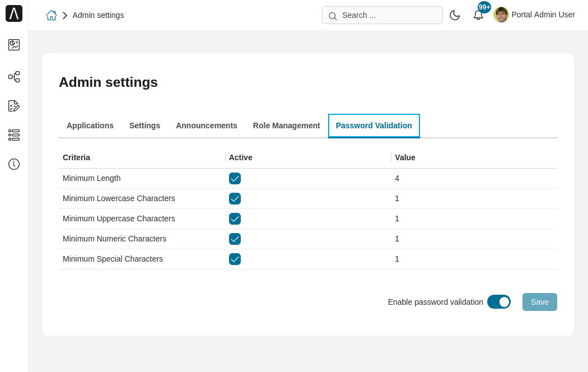Click the user avatar picture
Screen dimensions: 588x372
[x=501, y=15]
